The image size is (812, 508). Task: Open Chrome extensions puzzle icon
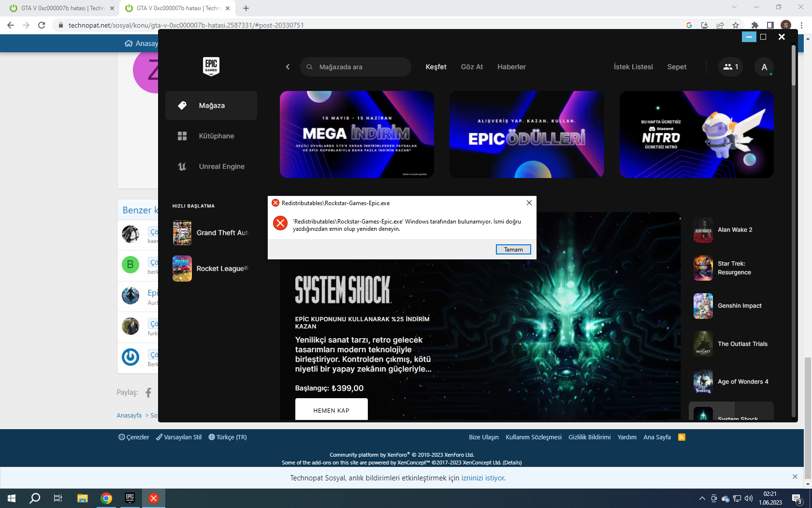(x=755, y=25)
